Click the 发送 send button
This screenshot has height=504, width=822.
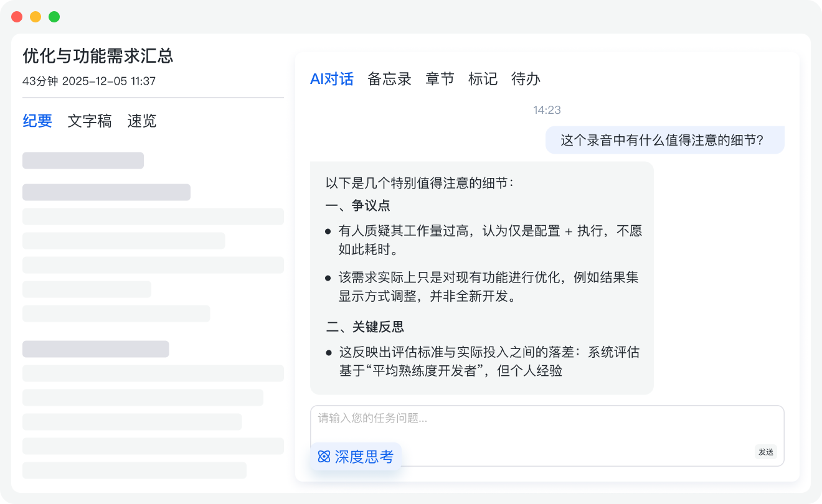pos(766,452)
